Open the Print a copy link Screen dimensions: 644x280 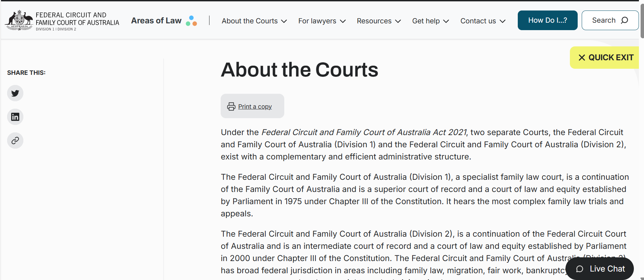[255, 106]
